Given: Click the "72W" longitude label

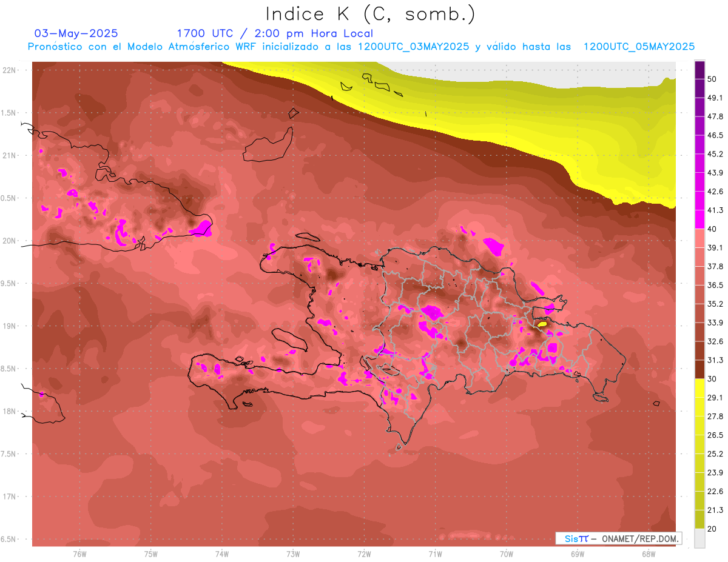Looking at the screenshot, I should coord(364,554).
